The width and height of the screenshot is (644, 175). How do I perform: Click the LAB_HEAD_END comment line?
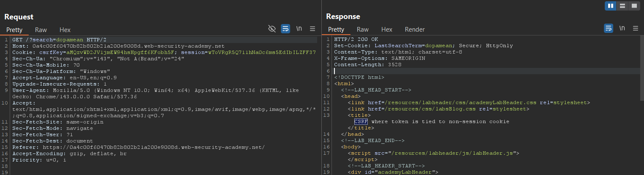coord(373,140)
